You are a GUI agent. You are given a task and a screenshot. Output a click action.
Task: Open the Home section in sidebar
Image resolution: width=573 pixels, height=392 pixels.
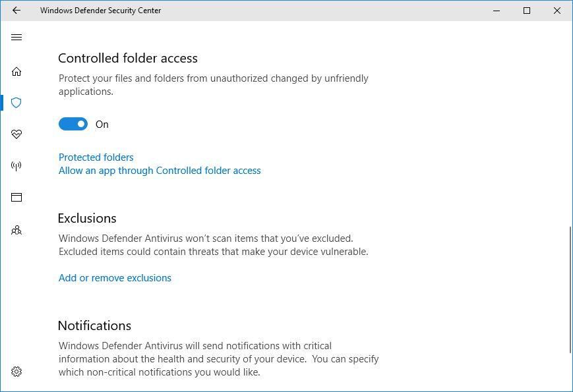(16, 71)
